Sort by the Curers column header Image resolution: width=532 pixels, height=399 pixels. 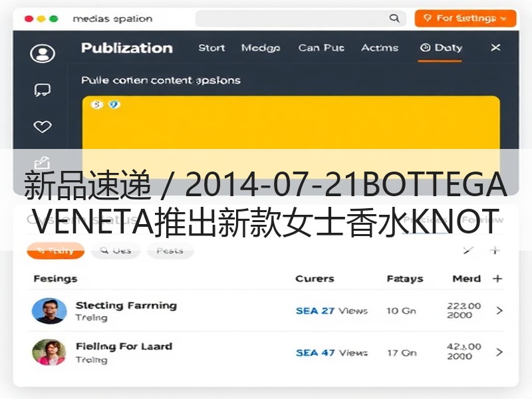[315, 279]
